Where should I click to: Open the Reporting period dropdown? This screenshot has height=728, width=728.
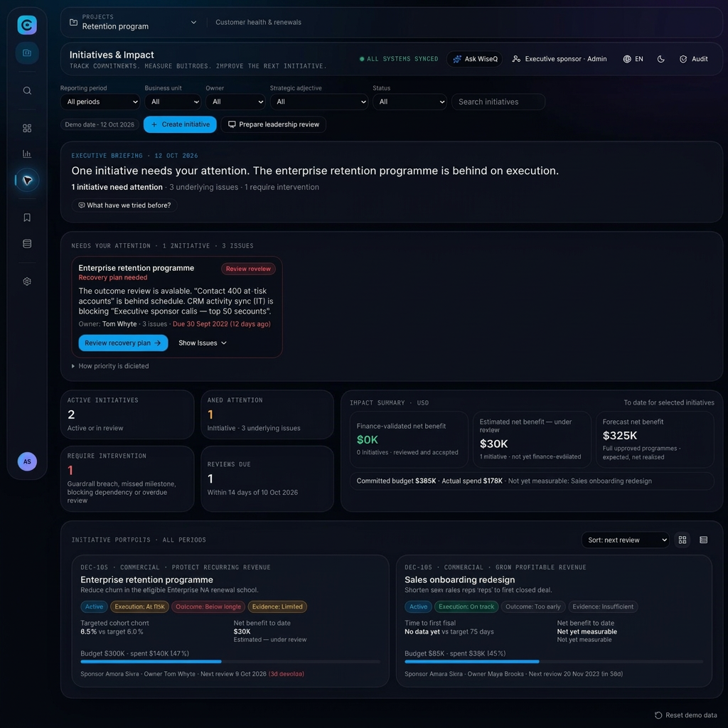[x=100, y=102]
